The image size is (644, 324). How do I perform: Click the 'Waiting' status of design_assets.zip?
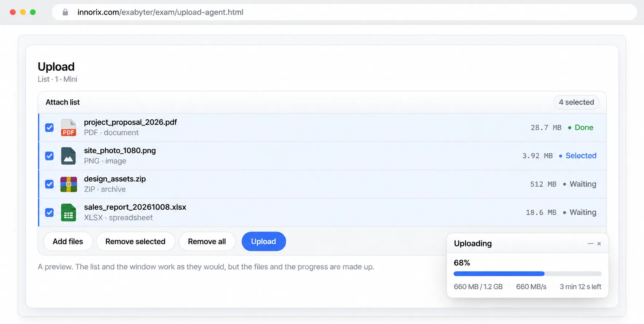(x=579, y=184)
